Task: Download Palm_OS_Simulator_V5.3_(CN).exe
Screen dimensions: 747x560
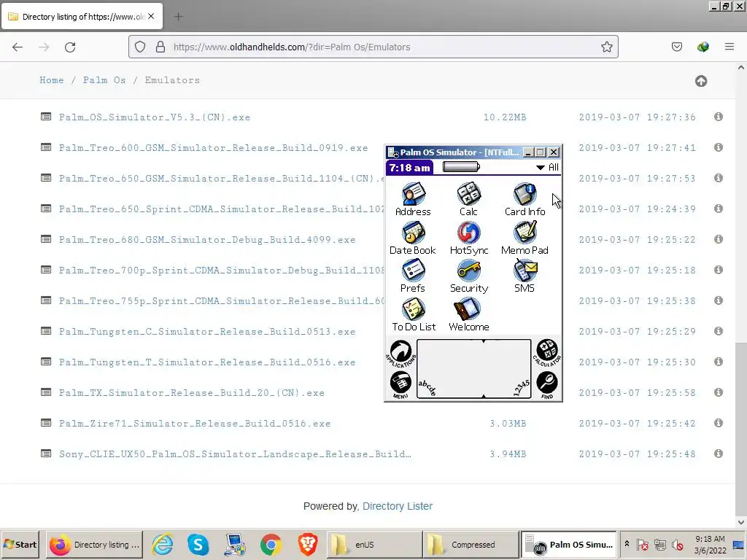Action: coord(155,117)
